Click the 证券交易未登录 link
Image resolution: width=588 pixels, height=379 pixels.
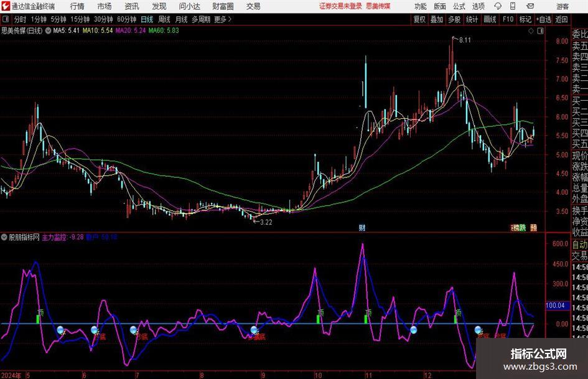click(x=340, y=6)
